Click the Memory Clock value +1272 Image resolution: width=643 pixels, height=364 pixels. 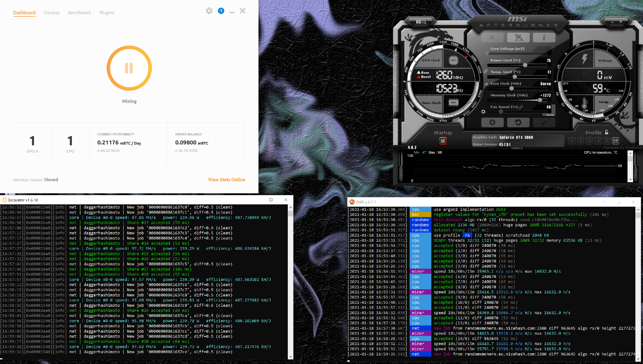pyautogui.click(x=545, y=95)
